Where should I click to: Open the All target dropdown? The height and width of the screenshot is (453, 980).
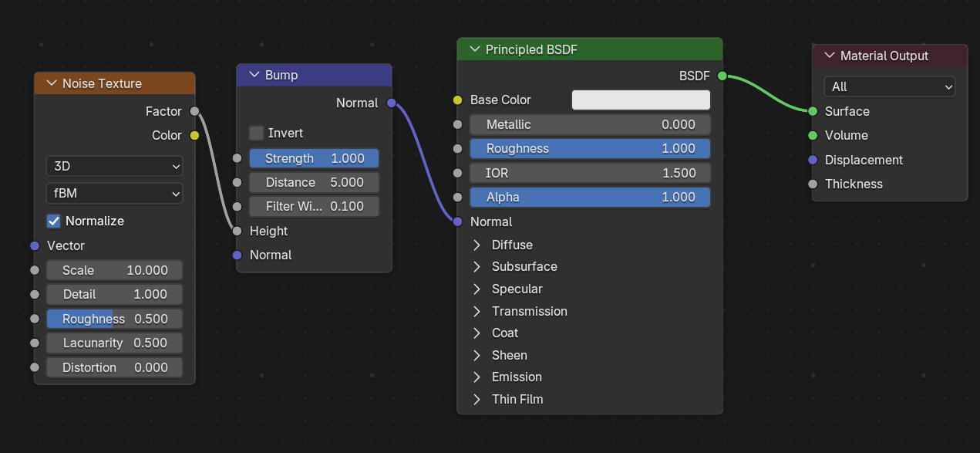tap(889, 87)
